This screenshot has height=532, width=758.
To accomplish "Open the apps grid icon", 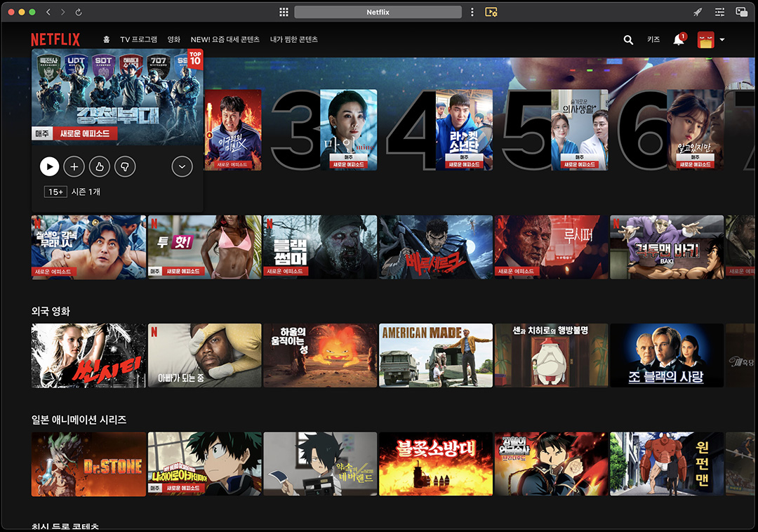I will pos(284,12).
